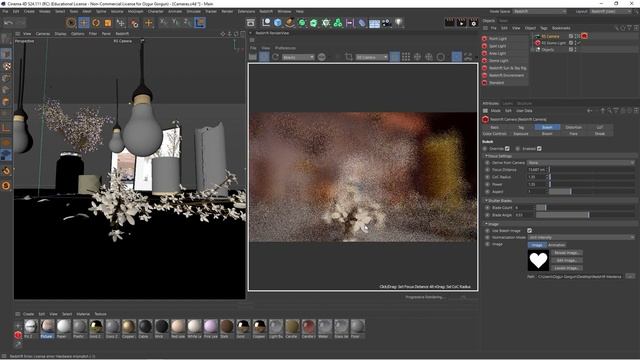Viewport: 640px width, 360px height.
Task: Click the Redshift camera tag on RS Camera
Action: pyautogui.click(x=584, y=36)
